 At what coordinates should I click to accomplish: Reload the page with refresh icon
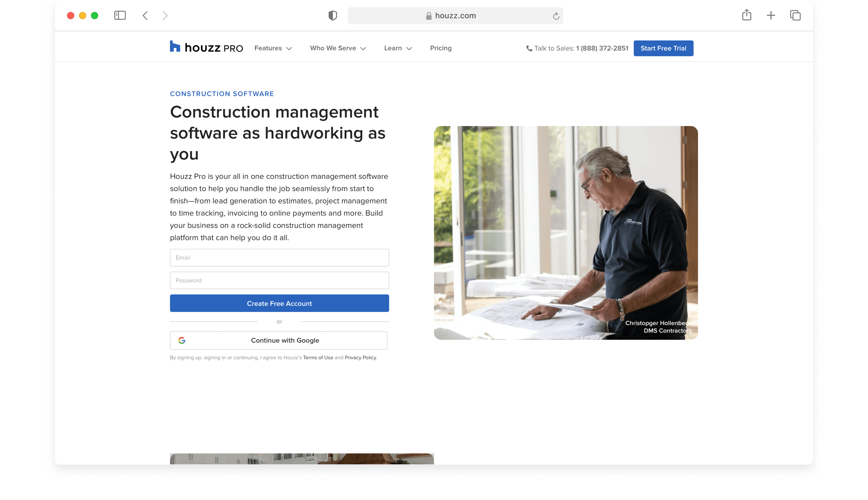(x=556, y=16)
